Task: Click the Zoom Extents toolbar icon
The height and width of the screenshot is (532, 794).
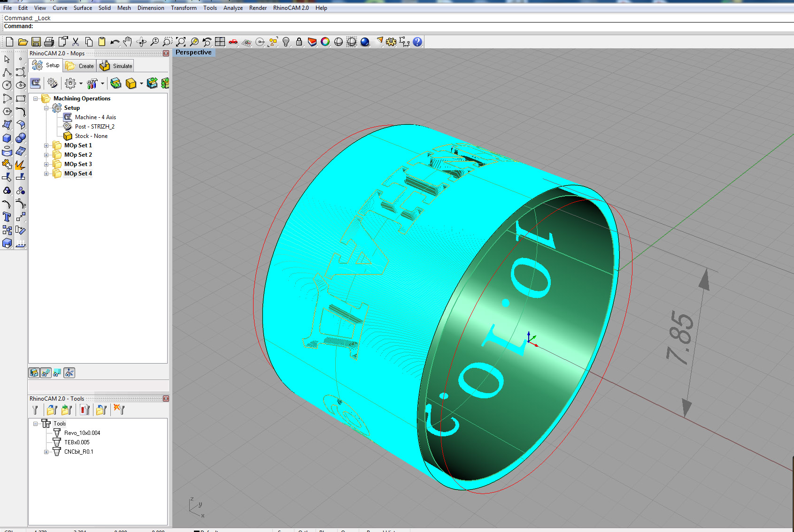Action: pyautogui.click(x=181, y=42)
